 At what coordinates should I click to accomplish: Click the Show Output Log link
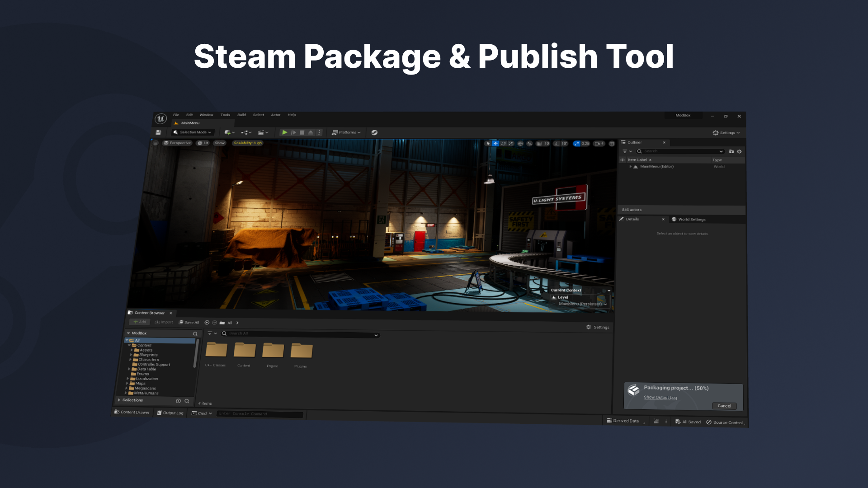click(660, 398)
